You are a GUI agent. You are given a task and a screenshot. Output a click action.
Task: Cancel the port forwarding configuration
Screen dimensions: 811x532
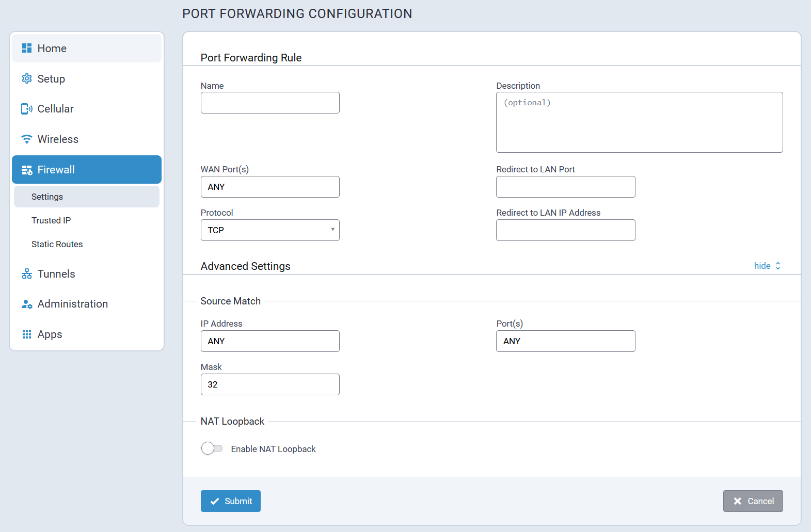[x=753, y=501]
